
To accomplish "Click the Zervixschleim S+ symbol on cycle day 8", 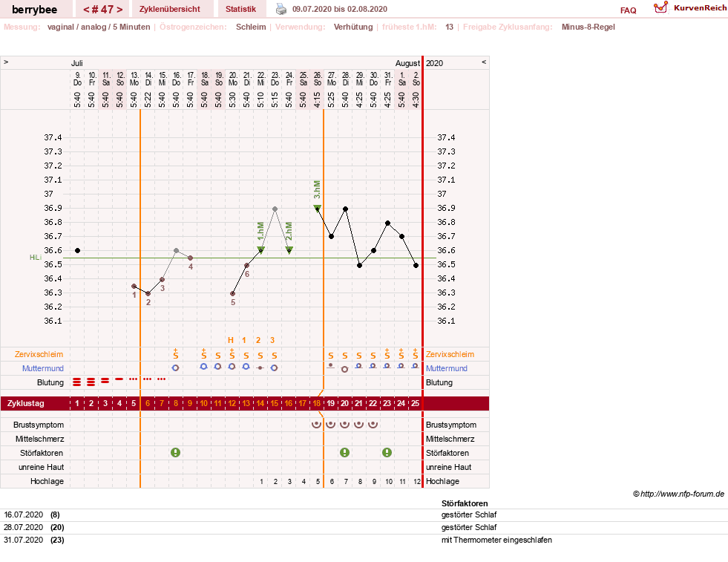I will point(175,353).
